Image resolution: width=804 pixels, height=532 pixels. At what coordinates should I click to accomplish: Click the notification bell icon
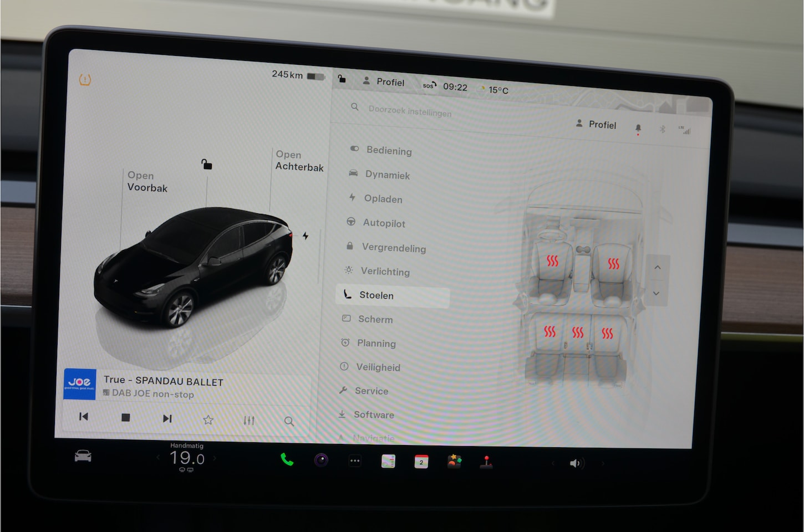click(638, 129)
